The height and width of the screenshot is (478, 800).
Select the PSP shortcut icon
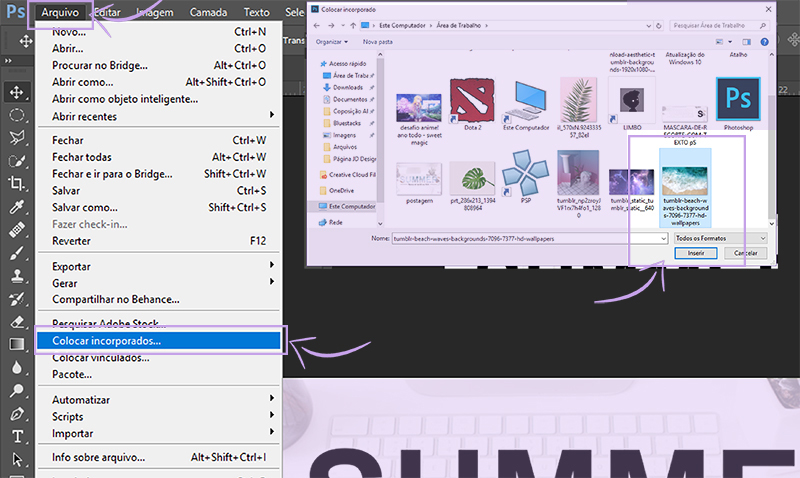526,177
